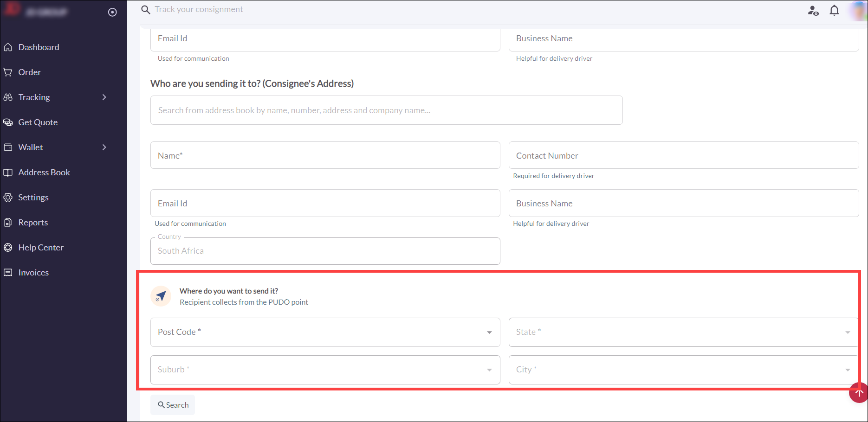Click the Invoices icon in sidebar

[x=8, y=273]
